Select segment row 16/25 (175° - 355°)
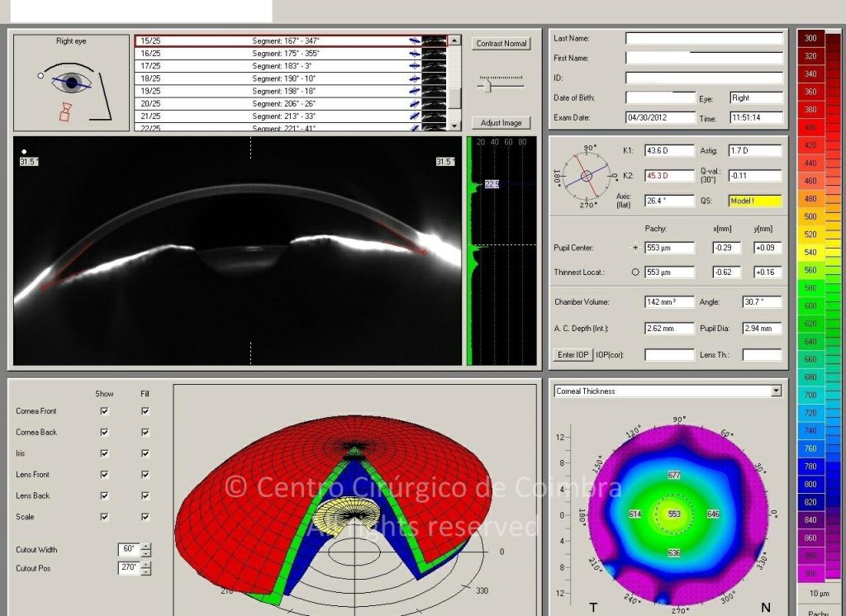This screenshot has width=846, height=616. click(x=290, y=53)
